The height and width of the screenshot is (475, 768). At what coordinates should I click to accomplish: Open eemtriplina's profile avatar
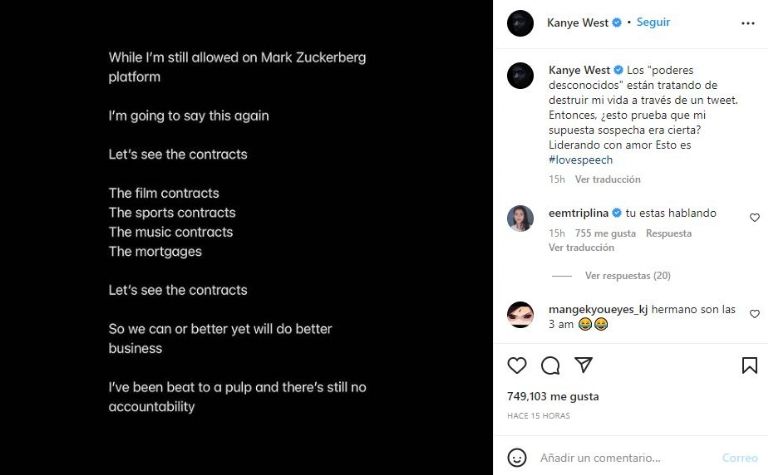coord(520,218)
